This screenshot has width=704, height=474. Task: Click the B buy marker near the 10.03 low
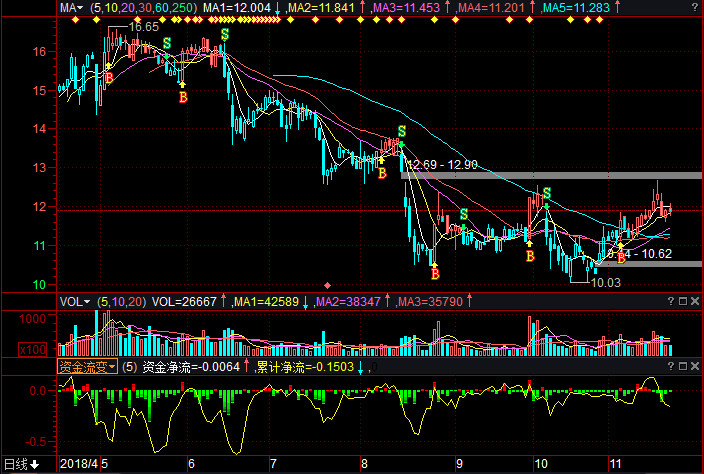pyautogui.click(x=621, y=258)
